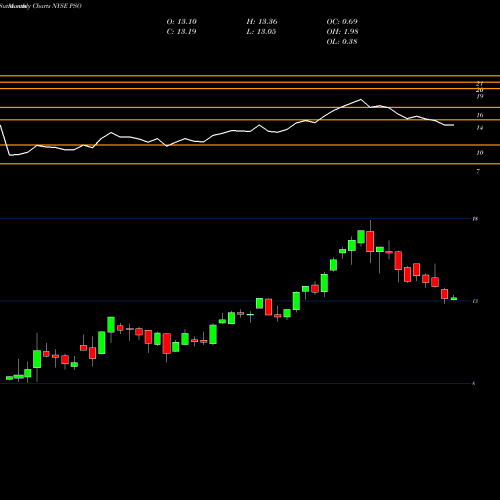Click the peak point of the white indicator line
This screenshot has width=500, height=500.
[361, 99]
